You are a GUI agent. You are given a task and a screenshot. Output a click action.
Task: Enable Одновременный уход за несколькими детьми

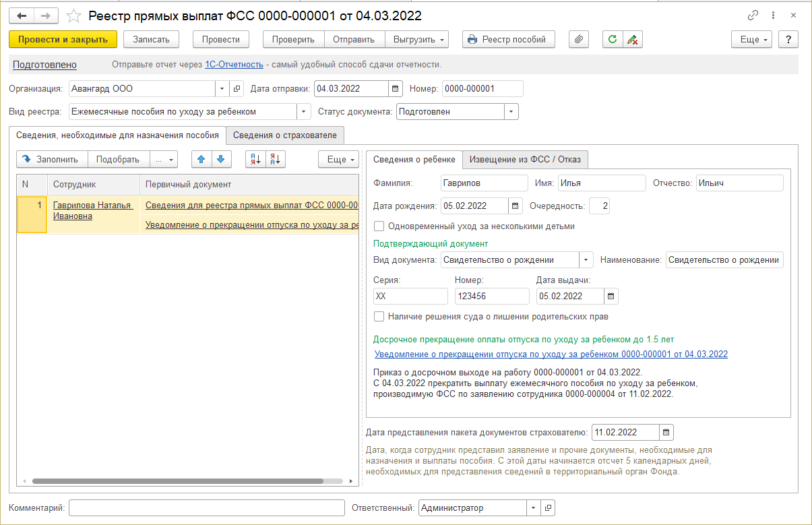click(x=379, y=226)
